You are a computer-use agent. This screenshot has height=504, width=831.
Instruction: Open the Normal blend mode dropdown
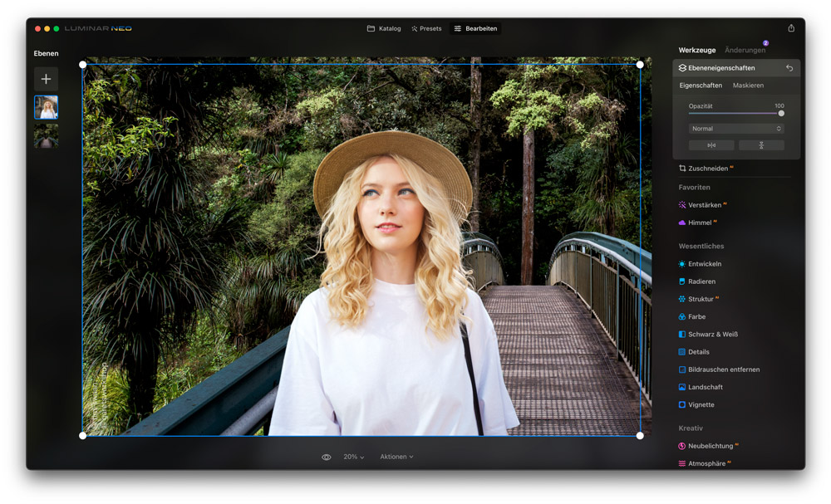(736, 129)
